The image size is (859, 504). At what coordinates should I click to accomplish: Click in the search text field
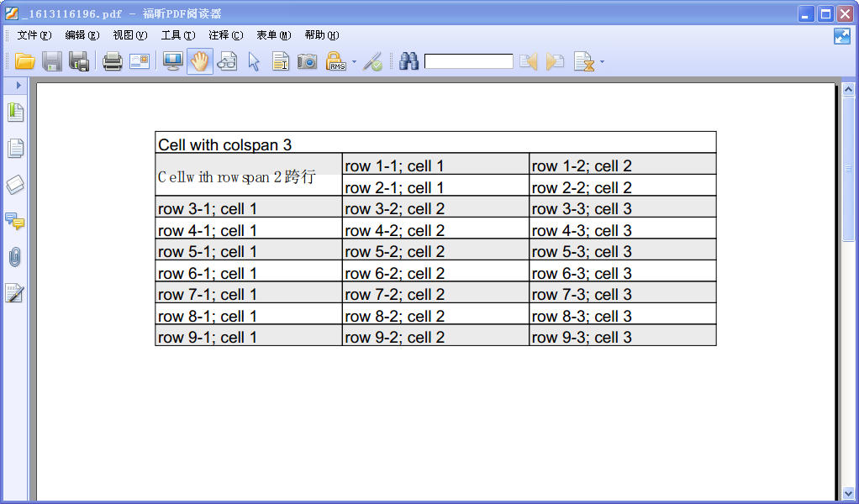coord(469,61)
